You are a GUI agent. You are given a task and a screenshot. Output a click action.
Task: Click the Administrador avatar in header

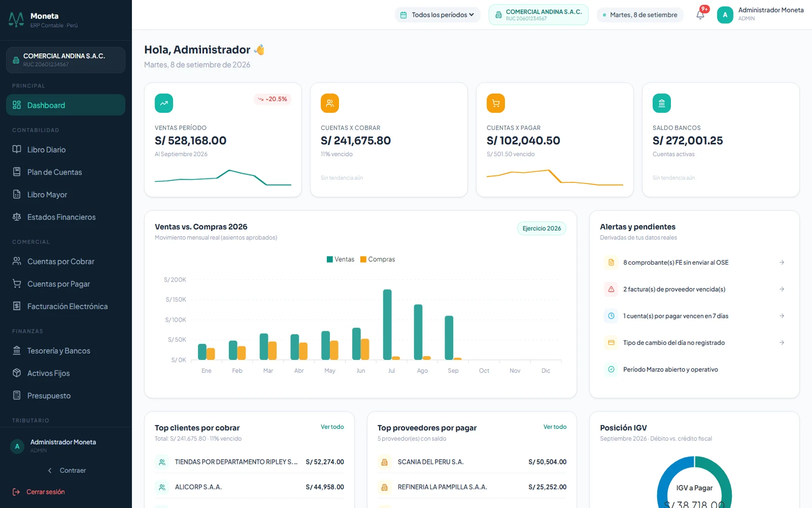pyautogui.click(x=725, y=15)
